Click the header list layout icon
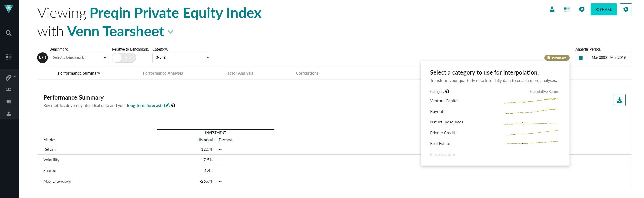 (x=567, y=9)
